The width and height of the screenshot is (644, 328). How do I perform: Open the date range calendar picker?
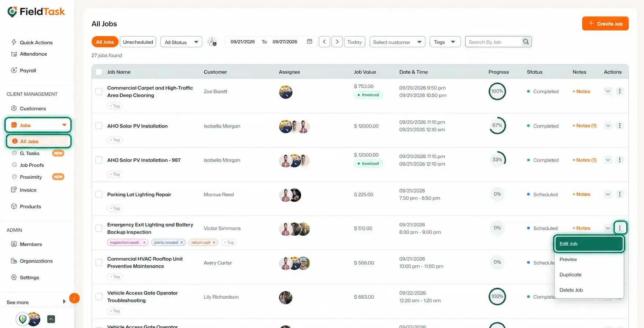click(x=309, y=42)
